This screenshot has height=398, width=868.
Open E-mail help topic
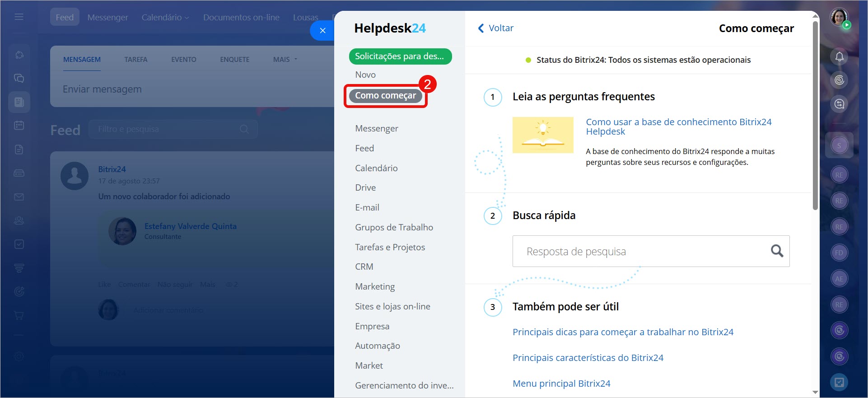coord(367,207)
